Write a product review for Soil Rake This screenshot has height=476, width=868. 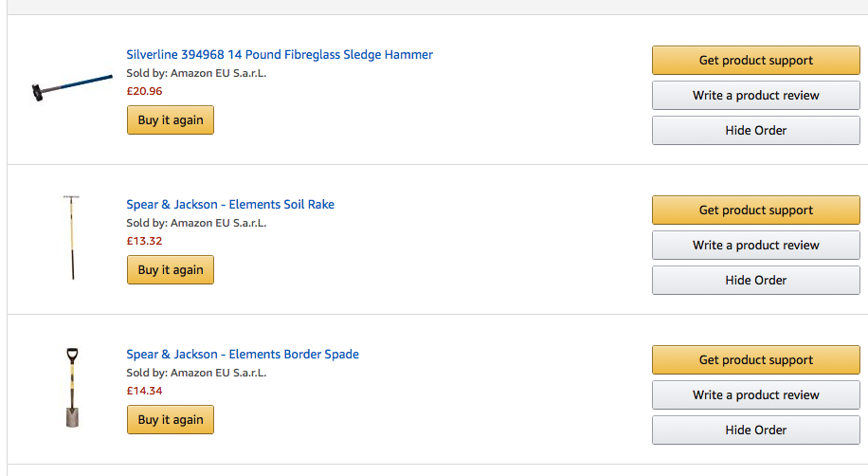click(x=756, y=246)
